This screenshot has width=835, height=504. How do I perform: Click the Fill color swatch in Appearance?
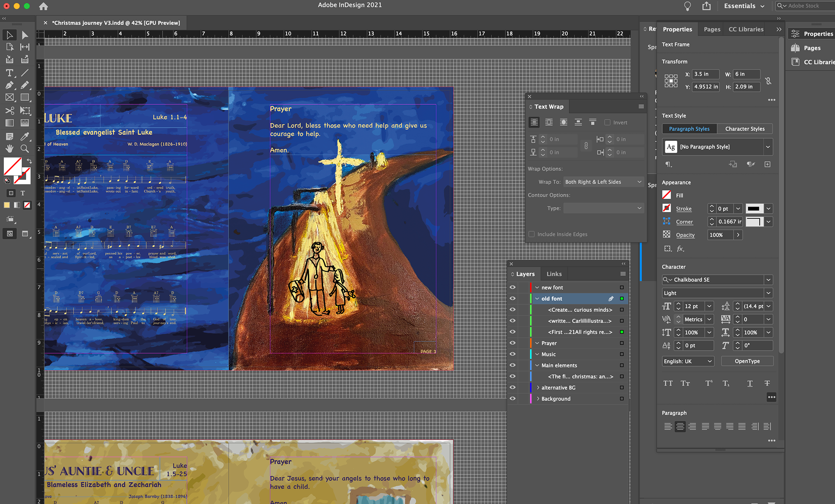tap(667, 195)
